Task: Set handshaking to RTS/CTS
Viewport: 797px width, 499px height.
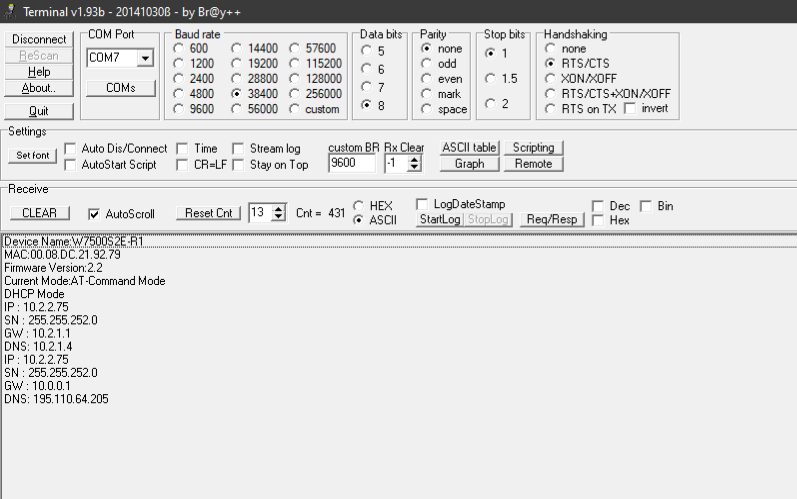Action: point(550,64)
